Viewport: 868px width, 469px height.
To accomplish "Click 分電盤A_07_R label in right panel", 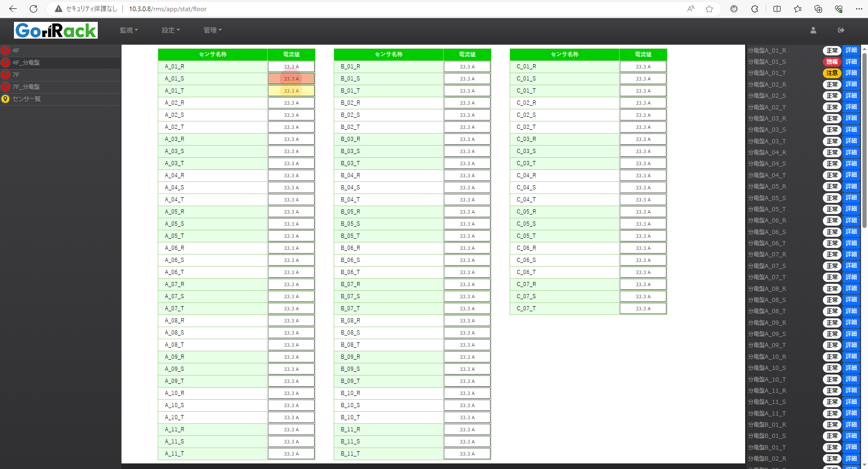I will [x=767, y=255].
